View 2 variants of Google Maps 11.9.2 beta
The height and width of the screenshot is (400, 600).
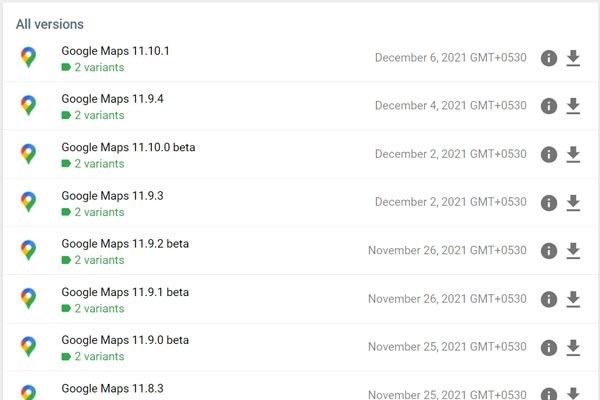tap(93, 260)
